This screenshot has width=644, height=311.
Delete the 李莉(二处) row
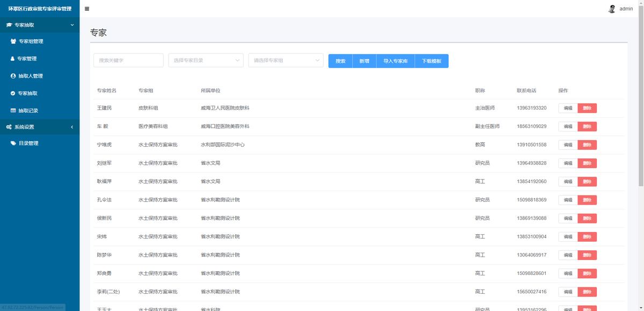pos(587,292)
